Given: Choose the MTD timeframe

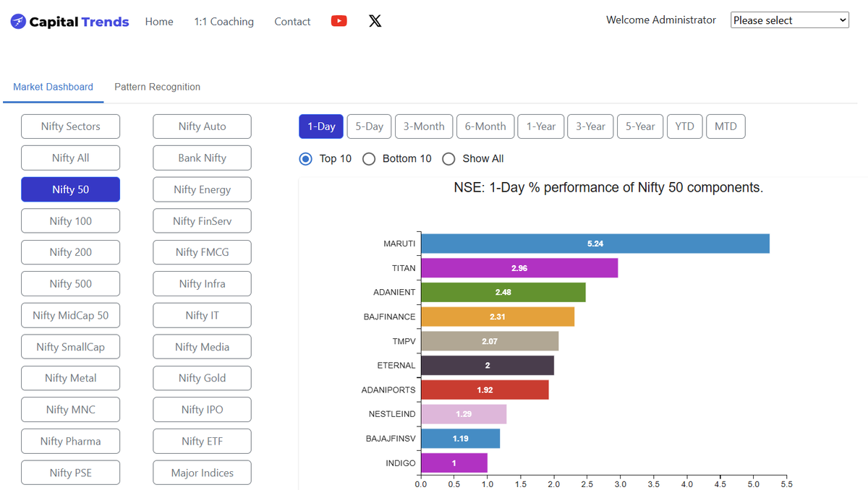Looking at the screenshot, I should [x=726, y=126].
